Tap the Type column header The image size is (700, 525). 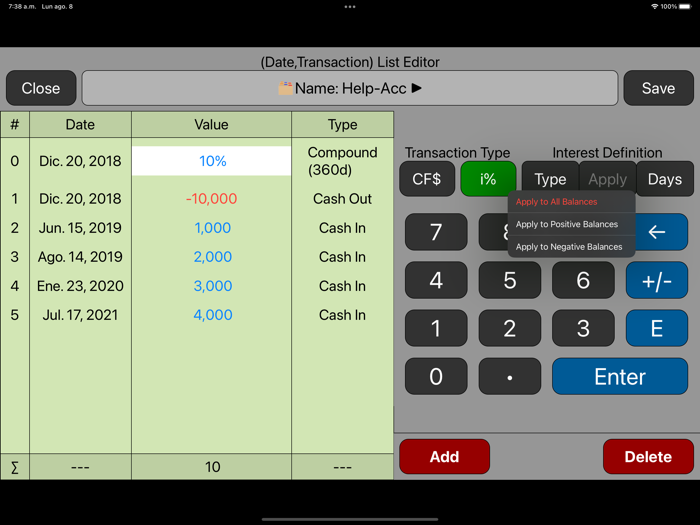point(342,125)
